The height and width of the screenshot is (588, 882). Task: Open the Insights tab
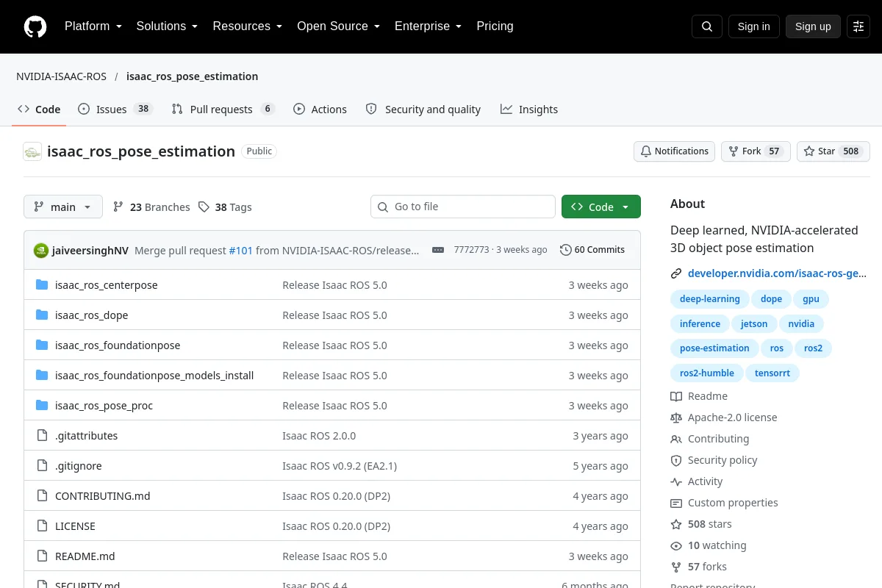(529, 110)
